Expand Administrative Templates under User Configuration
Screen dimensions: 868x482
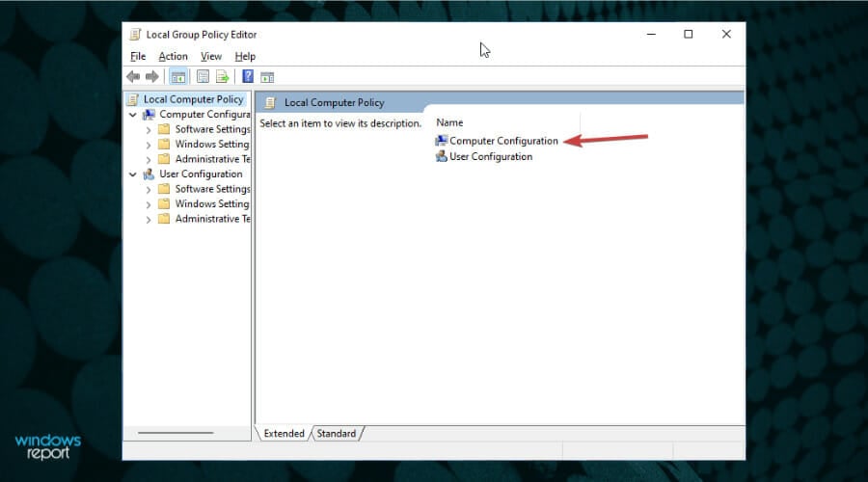click(x=149, y=220)
